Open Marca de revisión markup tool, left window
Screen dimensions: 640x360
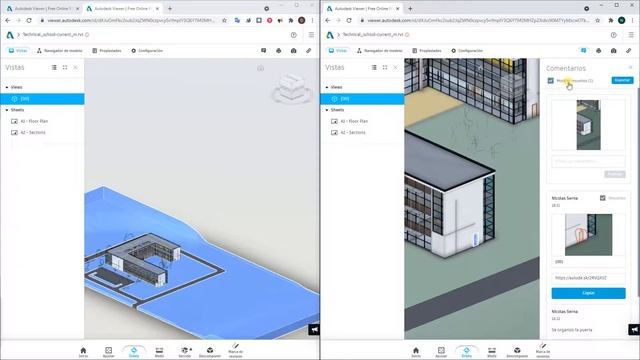(x=236, y=351)
